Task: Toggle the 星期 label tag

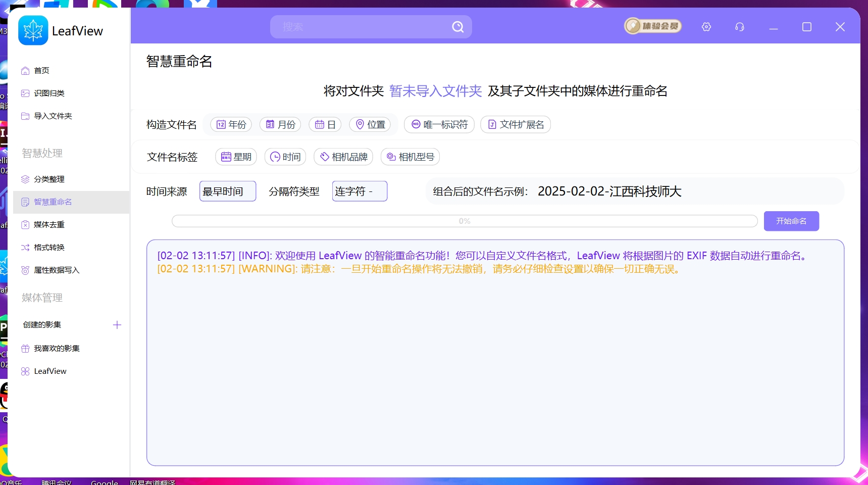Action: tap(236, 157)
